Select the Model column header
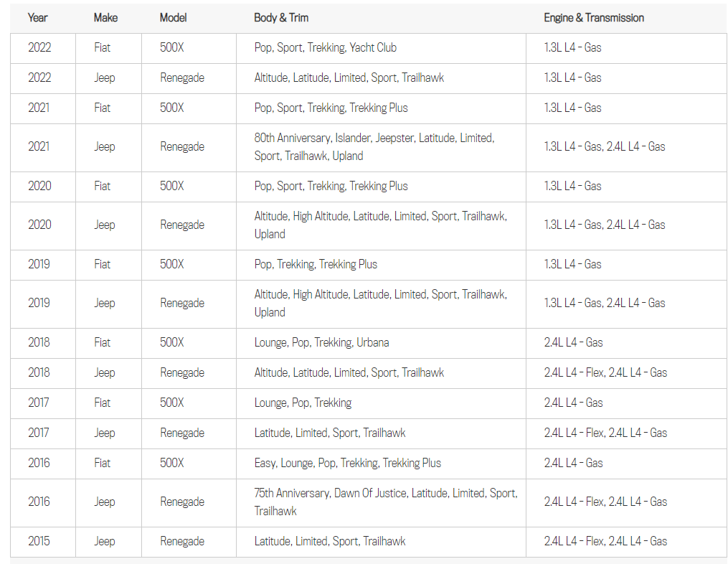Screen dimensions: 728x564 174,18
